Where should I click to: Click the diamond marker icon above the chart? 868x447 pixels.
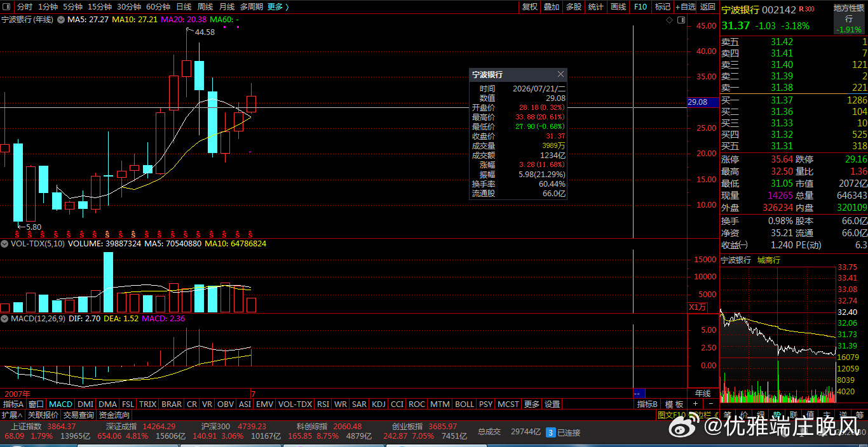click(669, 20)
